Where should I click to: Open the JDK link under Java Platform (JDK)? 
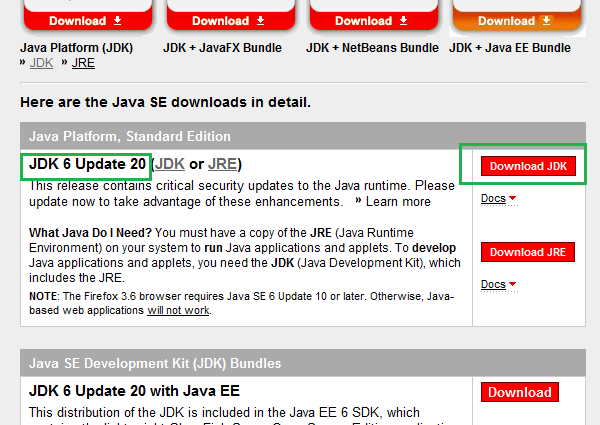(x=41, y=63)
